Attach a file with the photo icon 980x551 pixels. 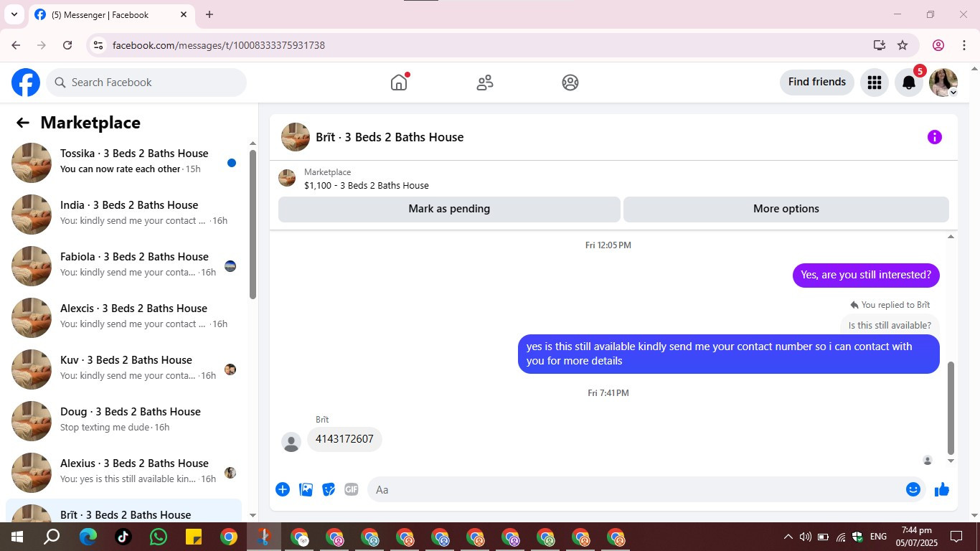point(306,489)
